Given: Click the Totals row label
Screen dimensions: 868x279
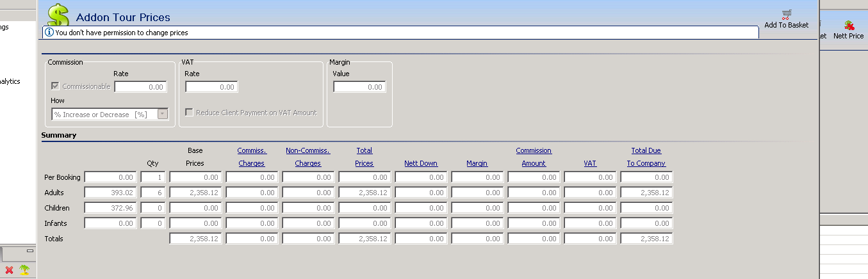Looking at the screenshot, I should [x=54, y=239].
